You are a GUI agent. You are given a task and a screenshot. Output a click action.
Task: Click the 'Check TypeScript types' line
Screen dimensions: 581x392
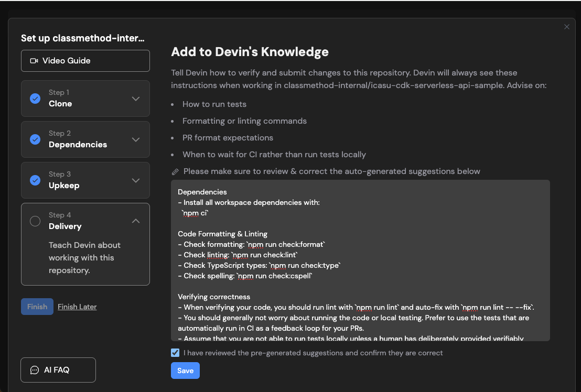260,265
